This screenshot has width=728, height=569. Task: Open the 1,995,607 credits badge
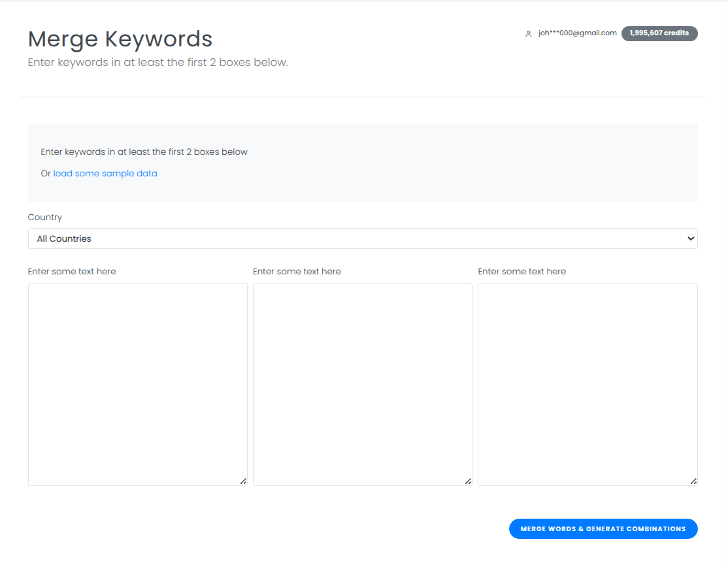click(659, 33)
